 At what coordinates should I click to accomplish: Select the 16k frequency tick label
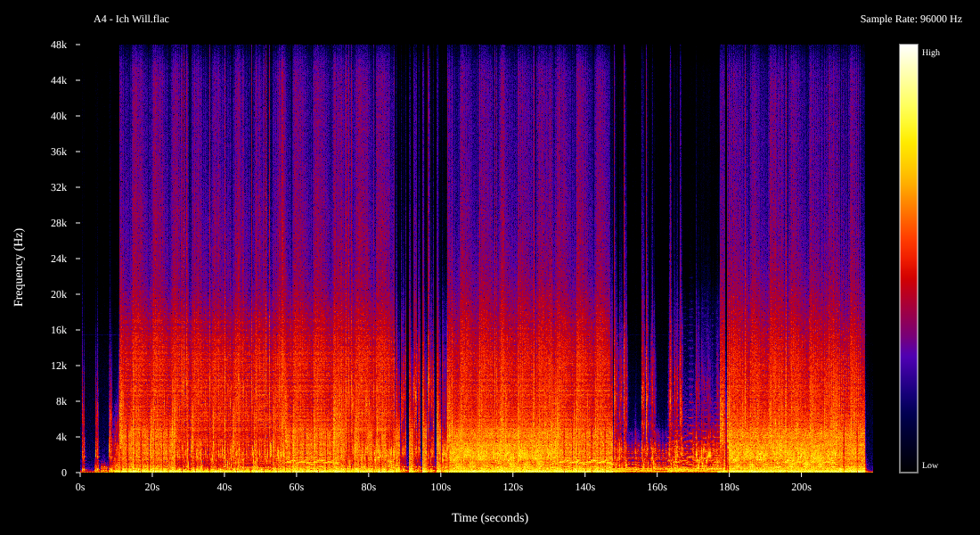(x=59, y=330)
